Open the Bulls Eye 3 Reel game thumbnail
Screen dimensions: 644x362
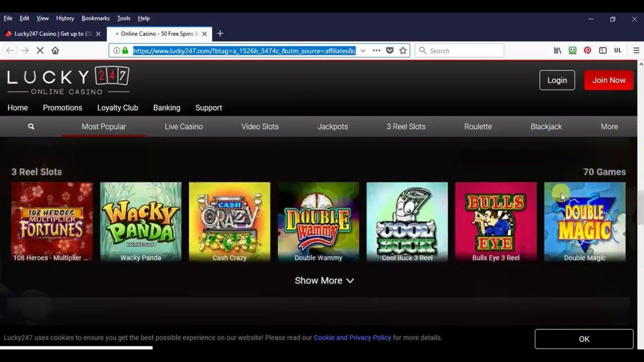point(496,222)
